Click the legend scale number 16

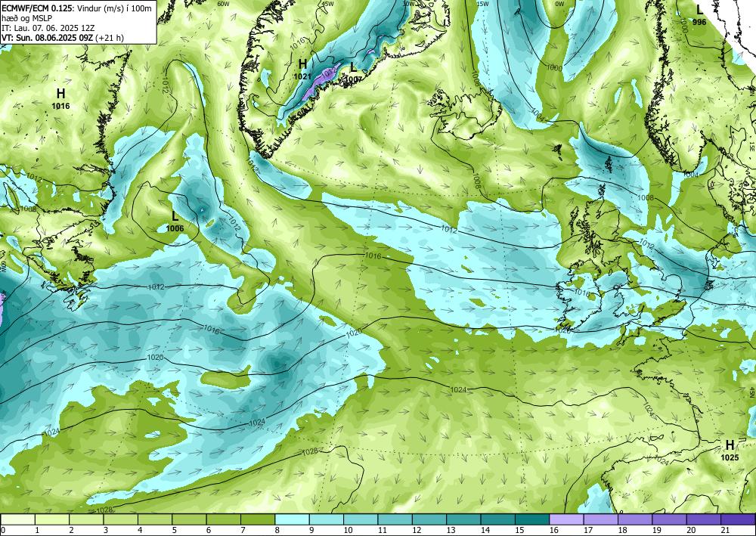pyautogui.click(x=553, y=530)
